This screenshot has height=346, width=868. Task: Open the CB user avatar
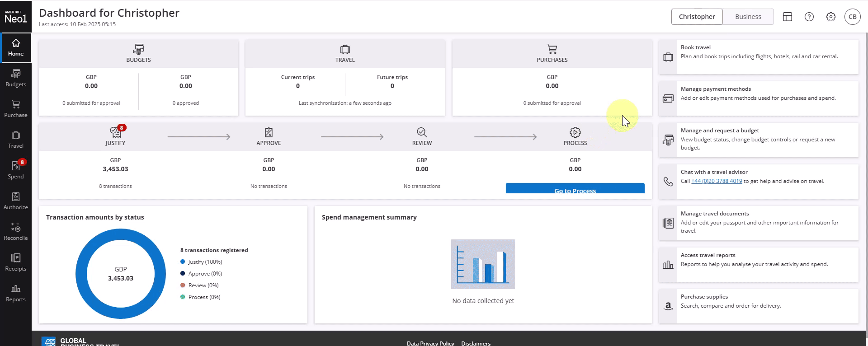[853, 17]
